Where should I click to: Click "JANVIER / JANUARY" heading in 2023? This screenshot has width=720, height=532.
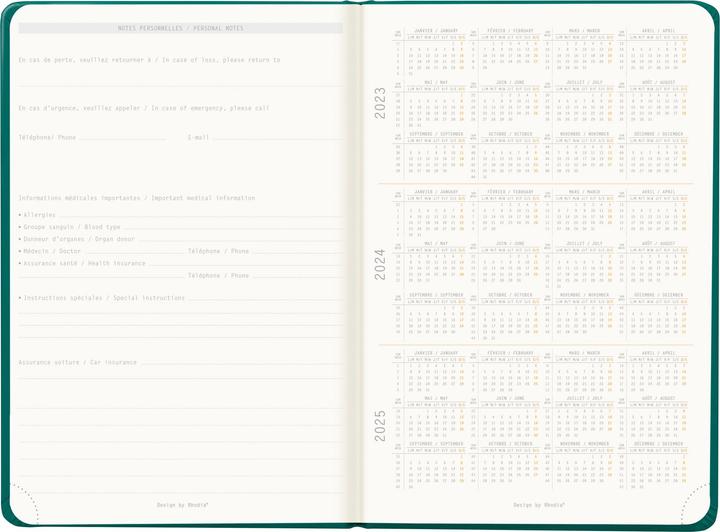(436, 31)
